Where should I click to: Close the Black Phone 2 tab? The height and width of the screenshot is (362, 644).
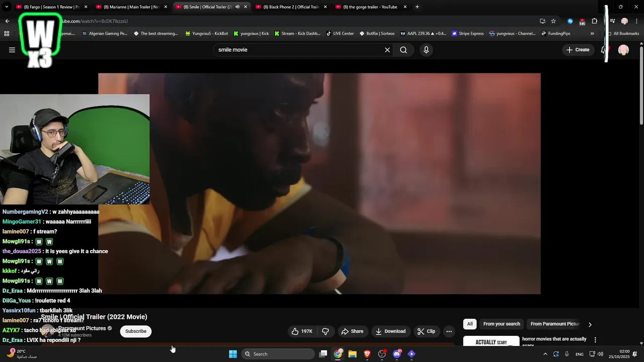point(325,7)
